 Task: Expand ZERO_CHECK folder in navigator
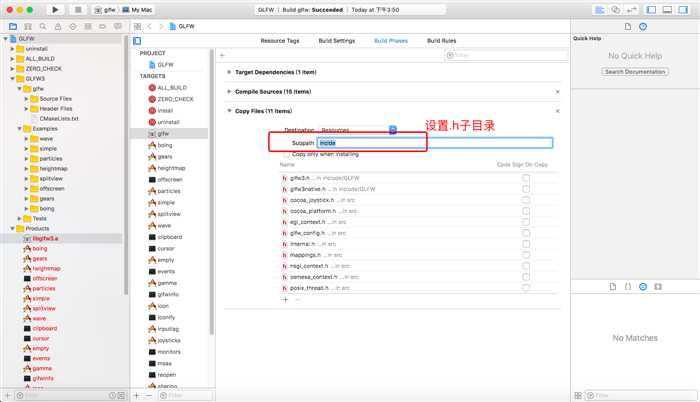(12, 69)
